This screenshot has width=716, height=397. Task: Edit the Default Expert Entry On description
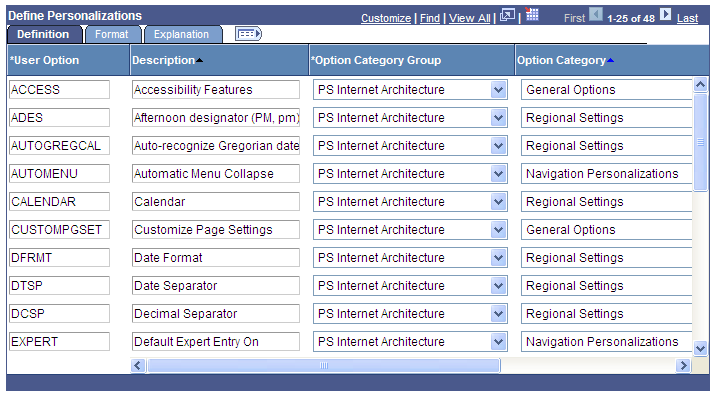tap(216, 342)
